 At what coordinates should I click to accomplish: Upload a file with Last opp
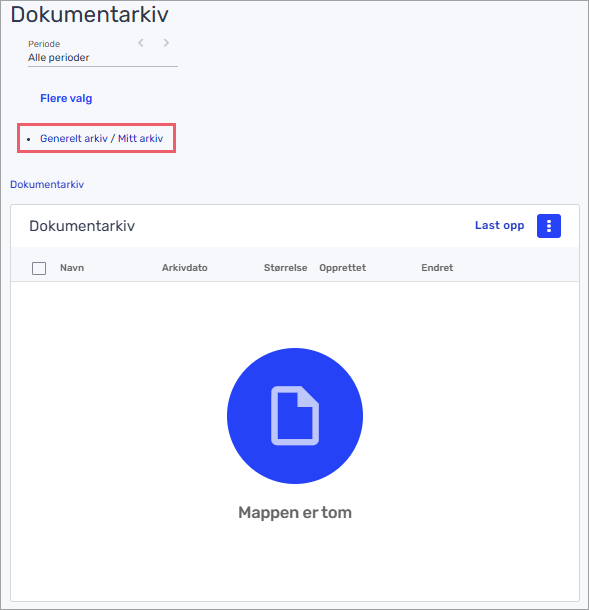point(500,226)
